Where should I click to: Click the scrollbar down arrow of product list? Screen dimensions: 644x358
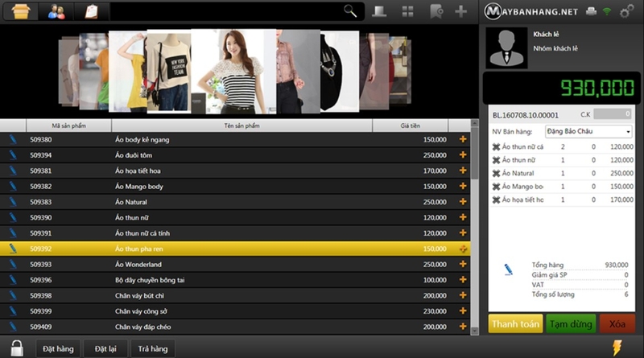[x=474, y=331]
